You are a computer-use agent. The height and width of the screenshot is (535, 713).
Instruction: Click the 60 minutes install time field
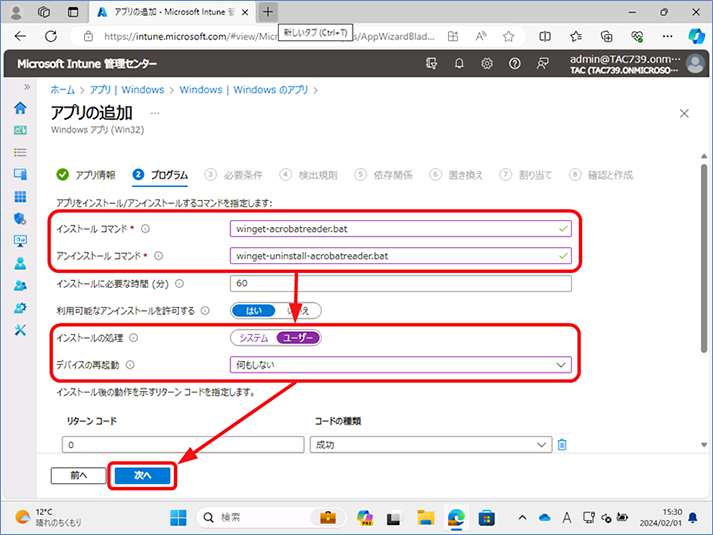(401, 283)
